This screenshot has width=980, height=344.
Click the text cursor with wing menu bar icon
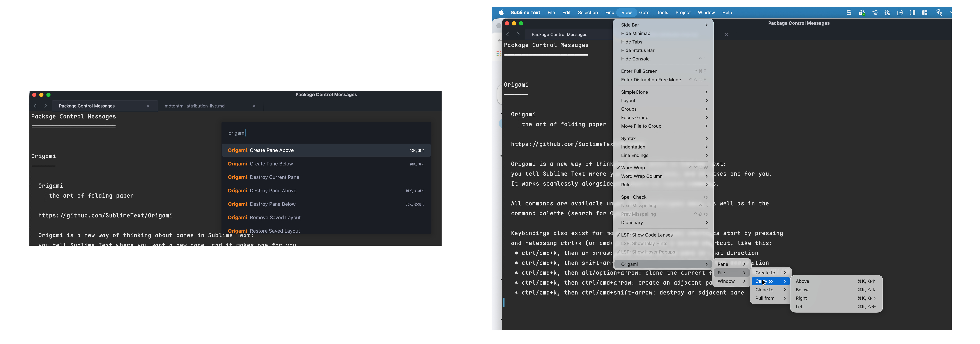[x=875, y=13]
